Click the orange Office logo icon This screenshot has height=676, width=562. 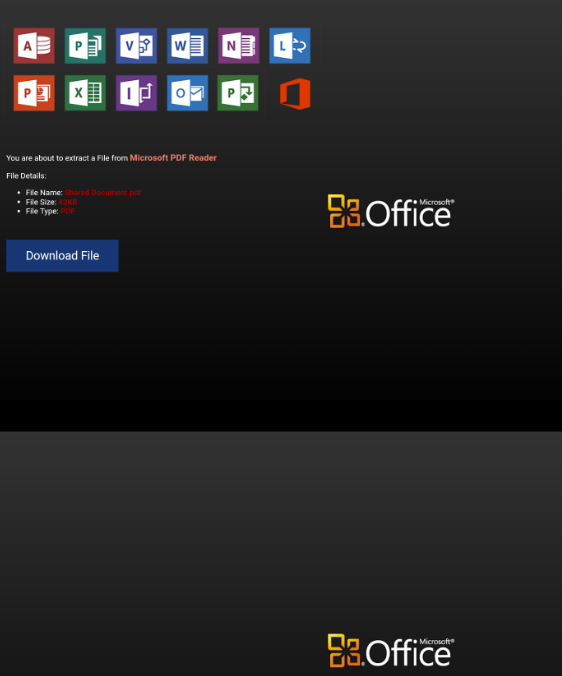click(295, 94)
